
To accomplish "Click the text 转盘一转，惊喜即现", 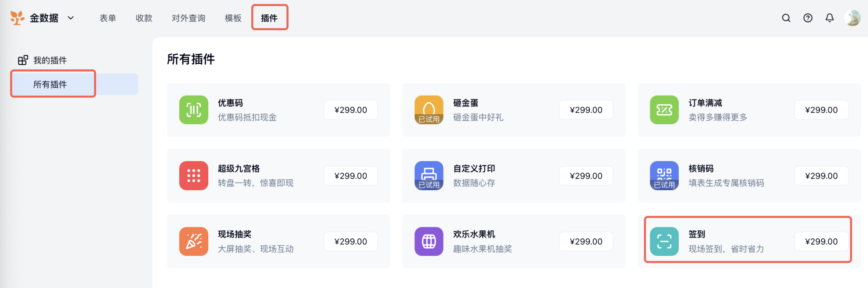I will tap(256, 183).
